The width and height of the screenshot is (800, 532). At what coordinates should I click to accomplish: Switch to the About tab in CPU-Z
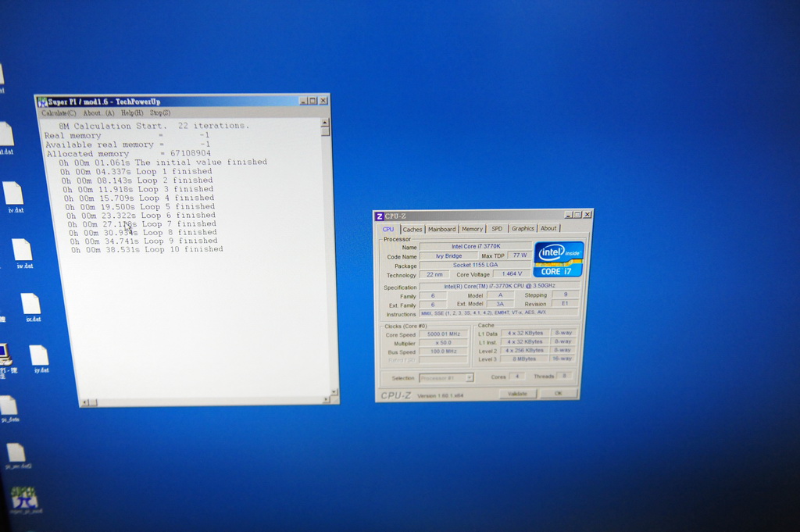(x=548, y=228)
